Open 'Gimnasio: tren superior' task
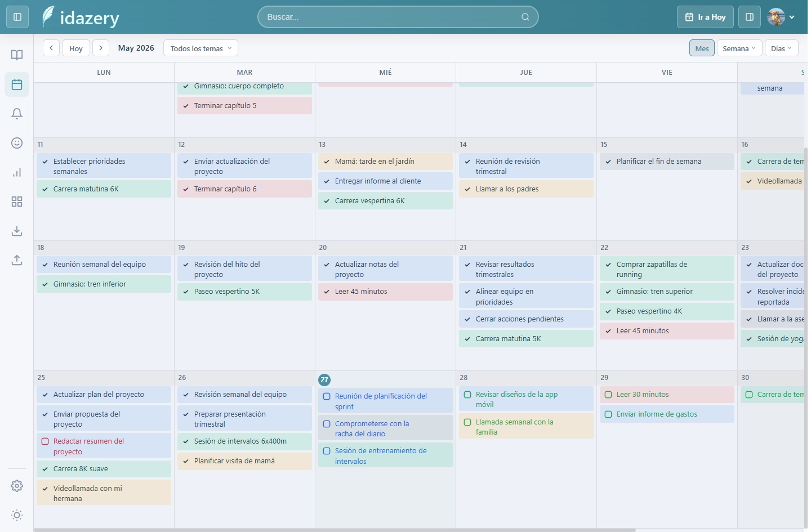Image resolution: width=811 pixels, height=532 pixels. click(667, 292)
